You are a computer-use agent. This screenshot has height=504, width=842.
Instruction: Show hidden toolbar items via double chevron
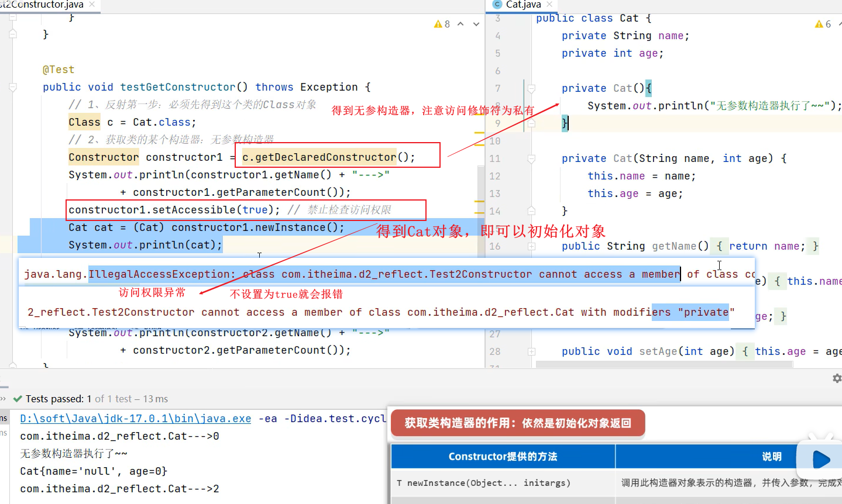tap(3, 399)
